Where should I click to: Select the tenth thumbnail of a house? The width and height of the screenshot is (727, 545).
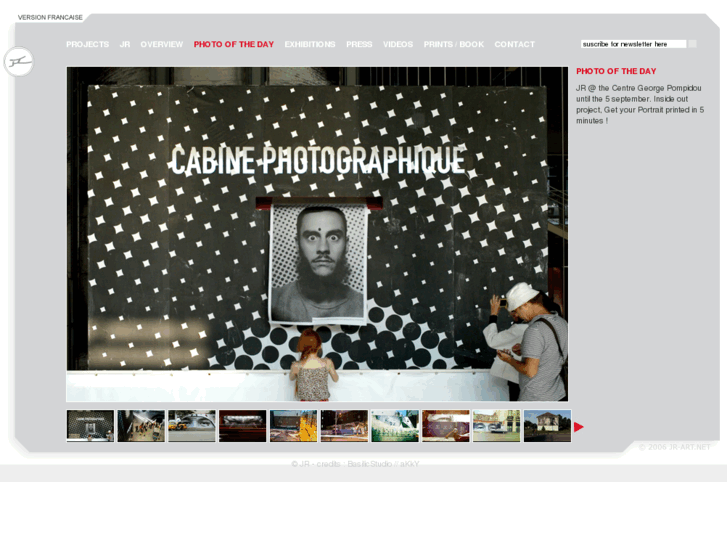[x=548, y=426]
